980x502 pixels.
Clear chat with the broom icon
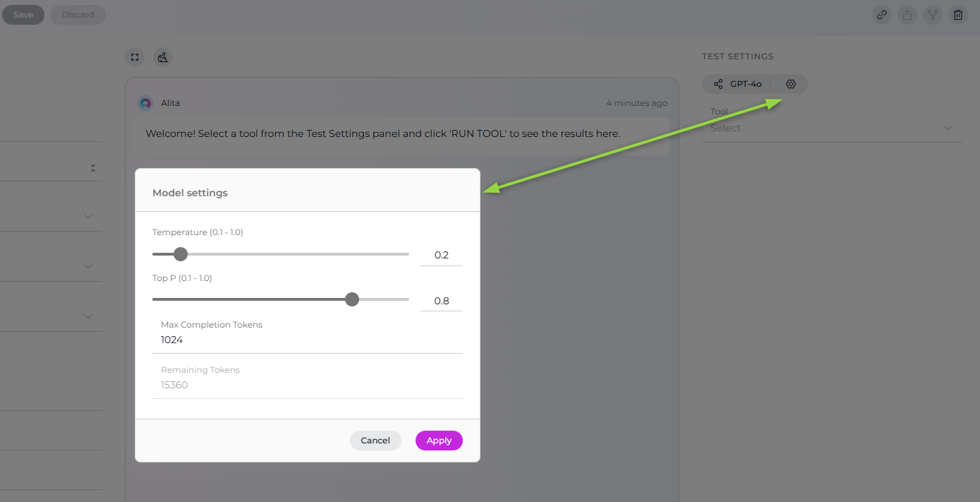163,57
